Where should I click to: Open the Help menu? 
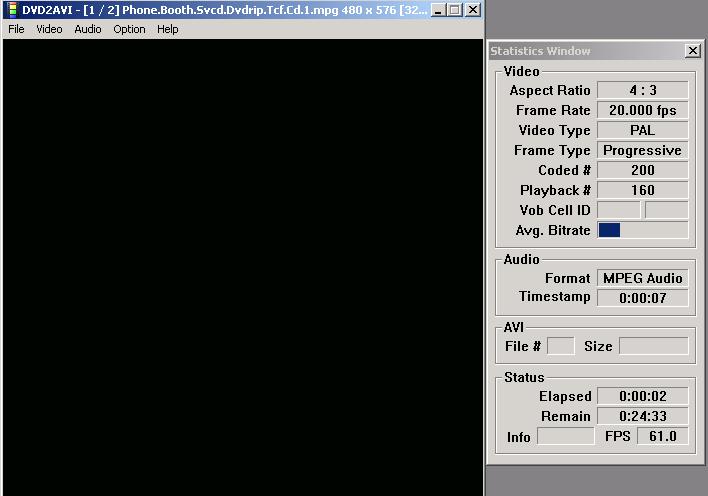point(168,29)
